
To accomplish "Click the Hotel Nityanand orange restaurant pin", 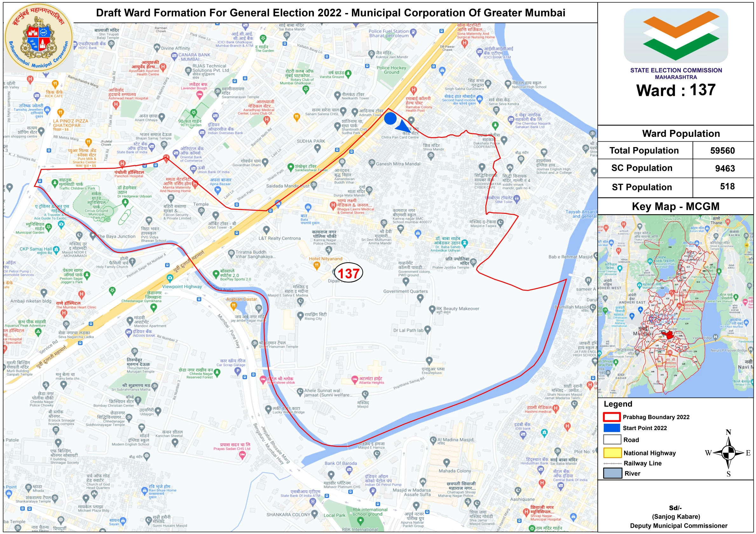I will click(x=317, y=266).
